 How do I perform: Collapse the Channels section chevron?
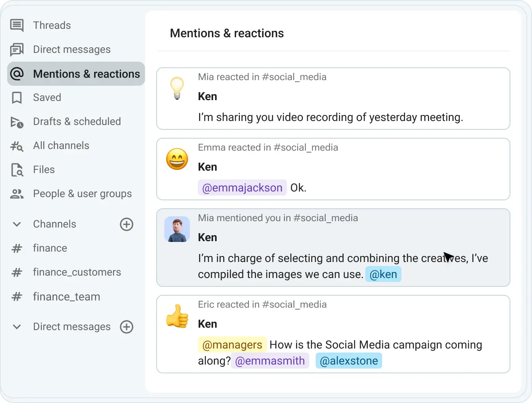17,224
